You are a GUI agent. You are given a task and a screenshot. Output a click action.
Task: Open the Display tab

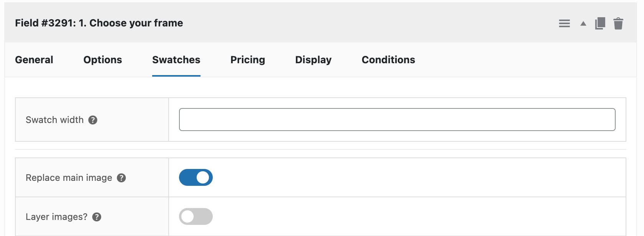click(x=313, y=60)
